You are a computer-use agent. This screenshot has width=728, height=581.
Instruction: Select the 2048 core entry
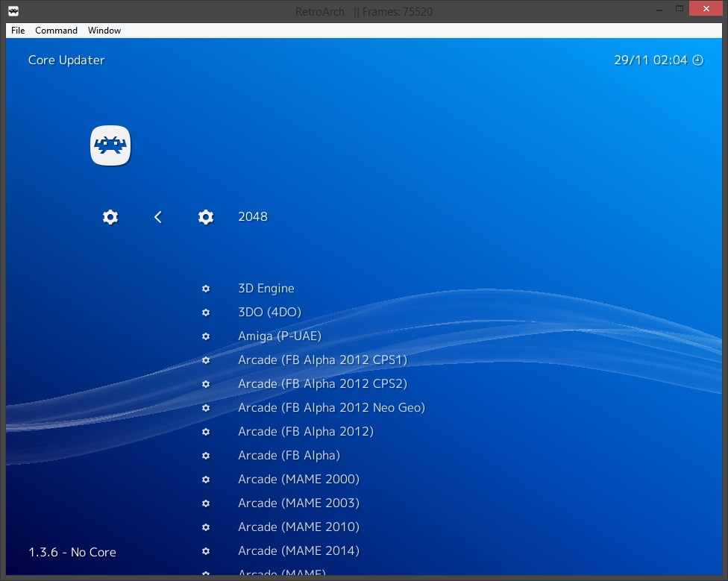pos(253,217)
